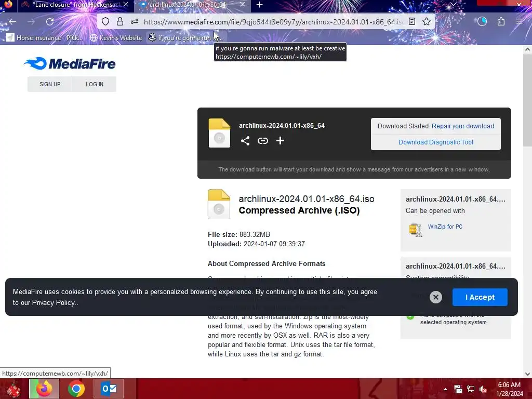
Task: Click the LOG IN button
Action: [x=95, y=84]
